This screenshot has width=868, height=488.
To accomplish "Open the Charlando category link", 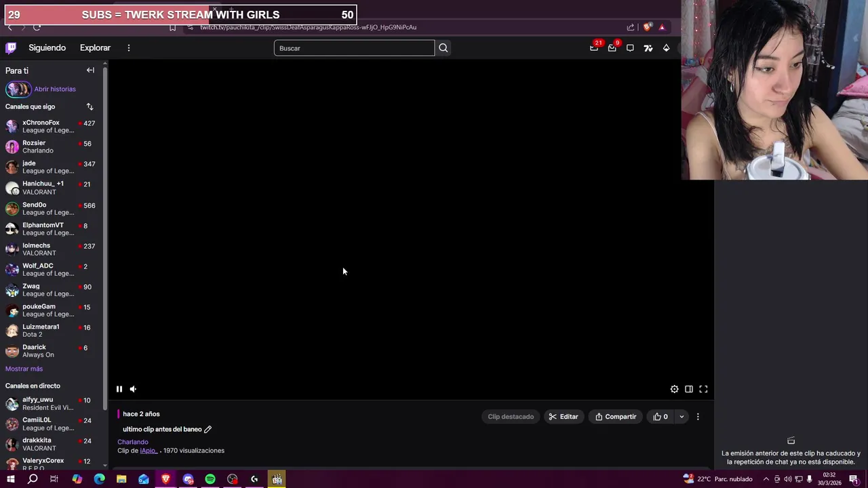I will pyautogui.click(x=132, y=442).
